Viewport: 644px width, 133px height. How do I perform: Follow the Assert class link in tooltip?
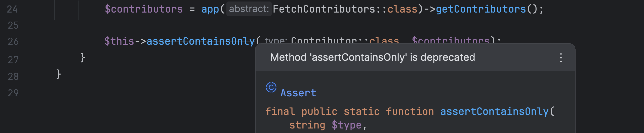click(298, 93)
